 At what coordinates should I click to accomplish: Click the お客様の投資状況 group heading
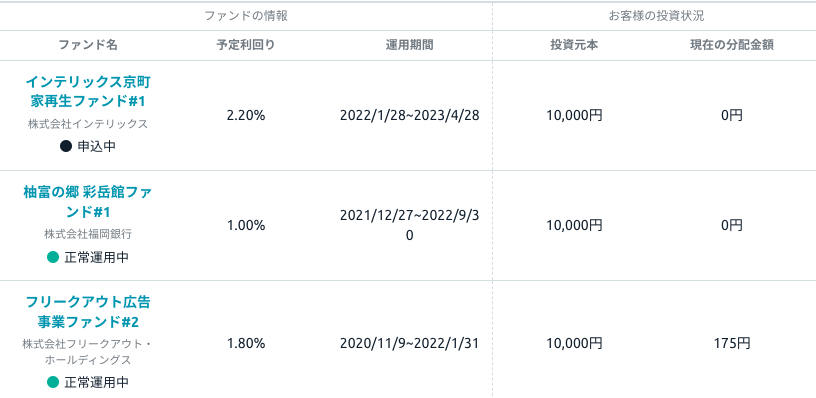pos(656,16)
